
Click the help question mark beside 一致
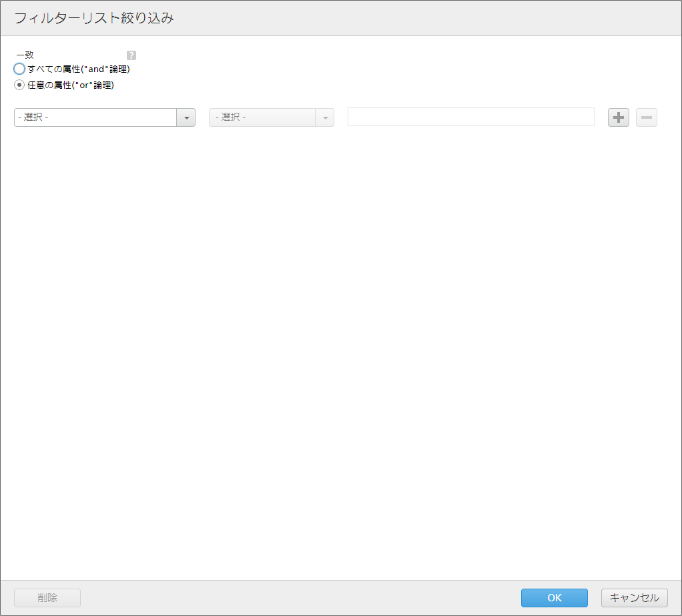click(x=131, y=55)
